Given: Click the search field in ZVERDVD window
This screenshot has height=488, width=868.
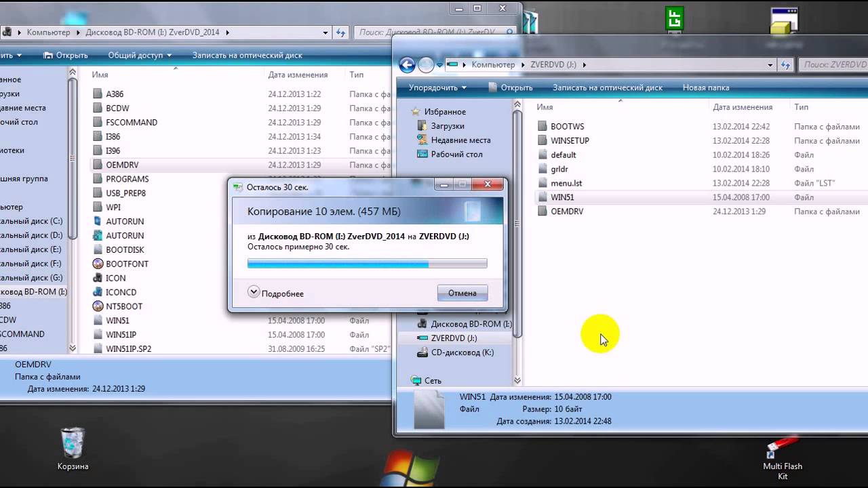Looking at the screenshot, I should coord(834,65).
